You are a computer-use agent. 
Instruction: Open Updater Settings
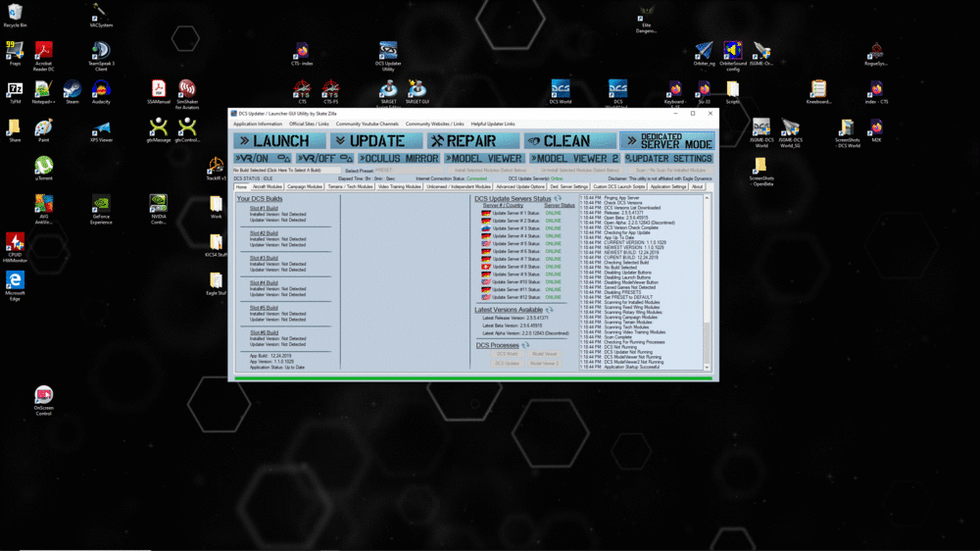[668, 159]
